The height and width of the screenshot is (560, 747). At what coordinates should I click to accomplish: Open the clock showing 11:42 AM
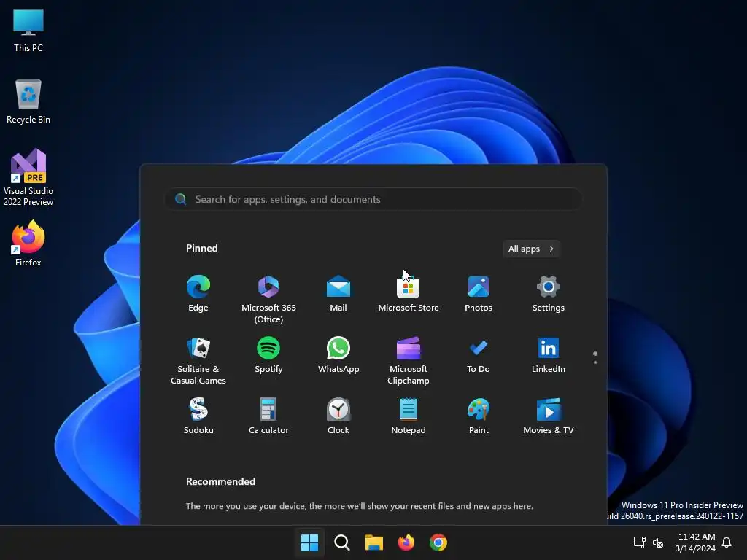pos(695,542)
